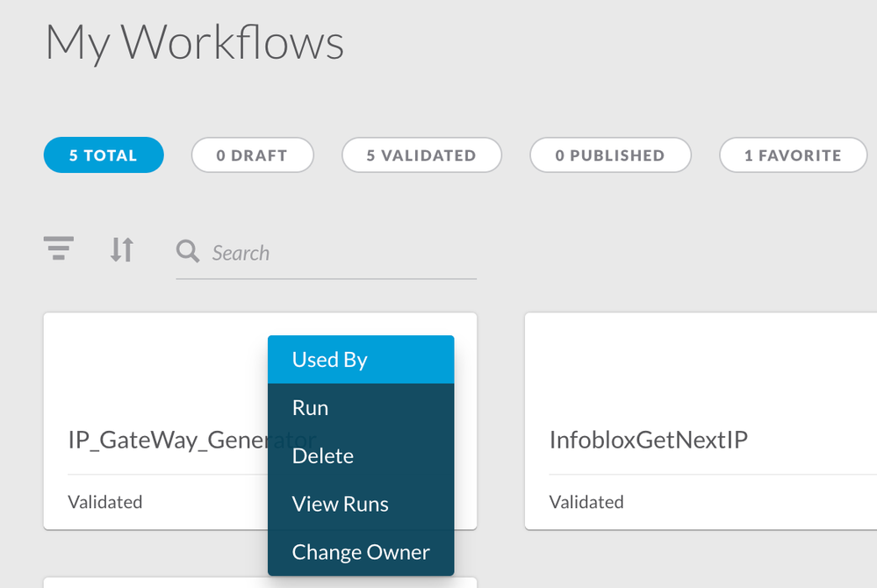
Task: Show all workflows with 5 Total filter
Action: [104, 154]
